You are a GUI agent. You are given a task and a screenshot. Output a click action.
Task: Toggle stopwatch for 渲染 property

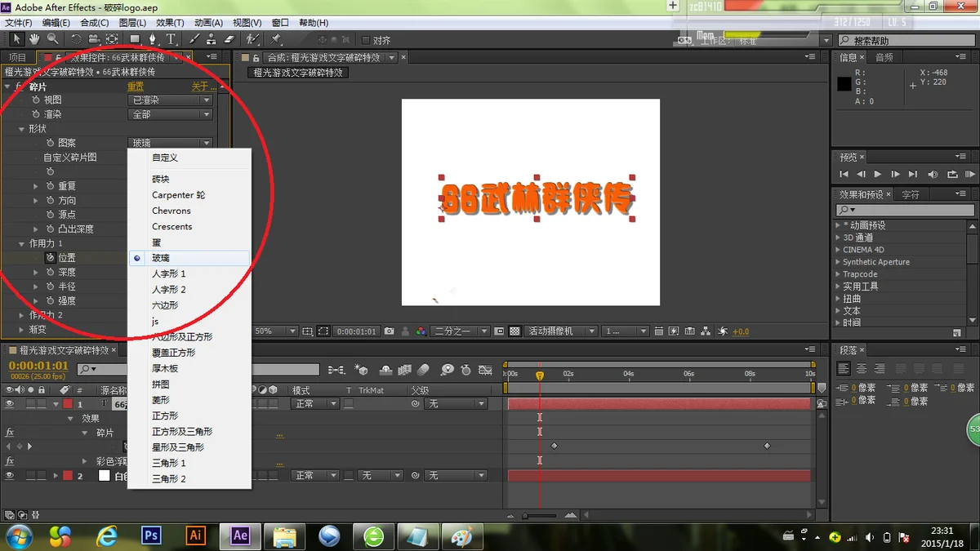(35, 114)
